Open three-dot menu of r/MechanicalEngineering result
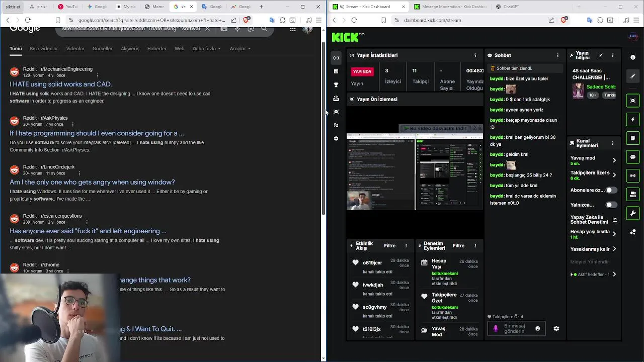 97,75
